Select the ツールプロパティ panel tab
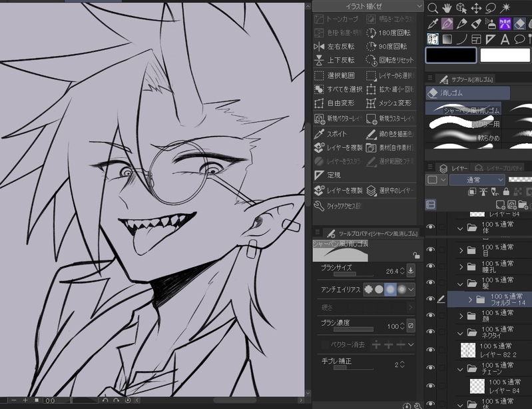Screen dimensions: 532x409 click(x=373, y=234)
